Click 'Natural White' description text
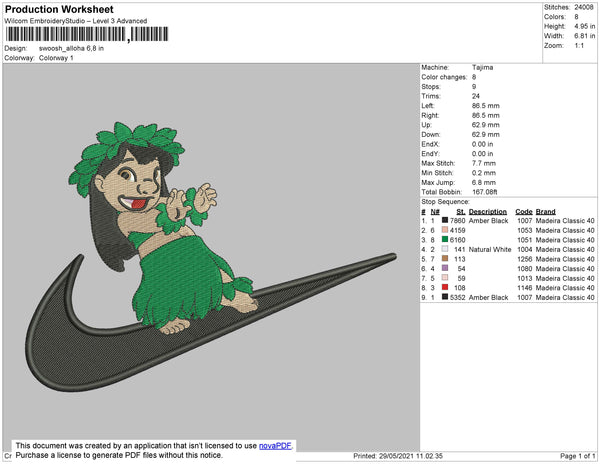Screen dimensions: 600x464 490,249
